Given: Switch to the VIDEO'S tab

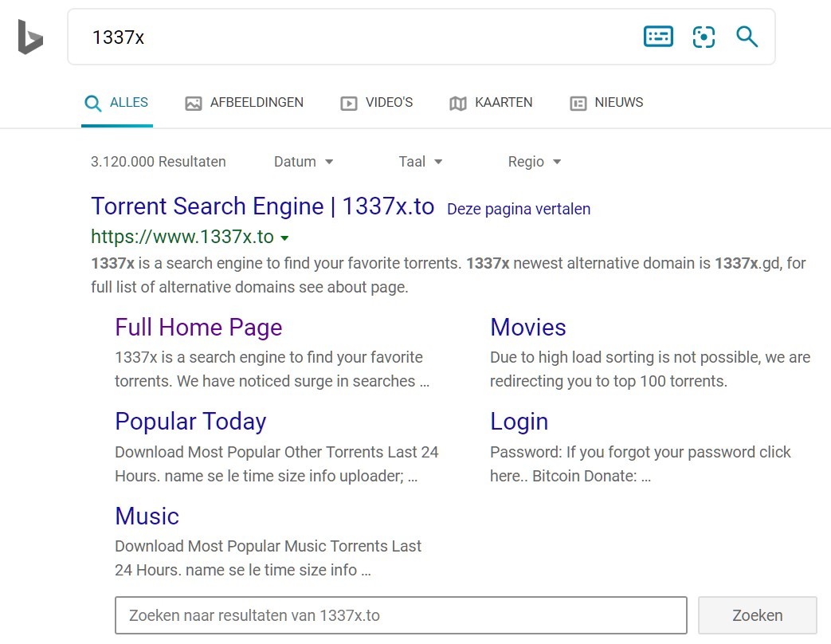Looking at the screenshot, I should click(376, 102).
